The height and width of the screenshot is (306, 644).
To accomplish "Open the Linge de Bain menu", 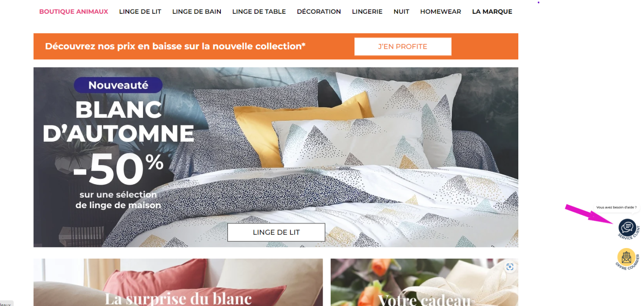I will click(x=197, y=12).
